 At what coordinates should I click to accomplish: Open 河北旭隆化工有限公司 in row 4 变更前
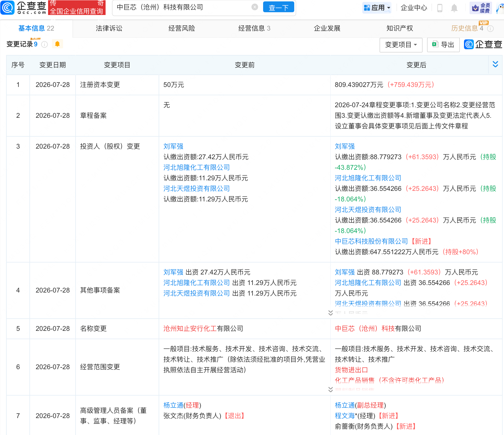196,283
